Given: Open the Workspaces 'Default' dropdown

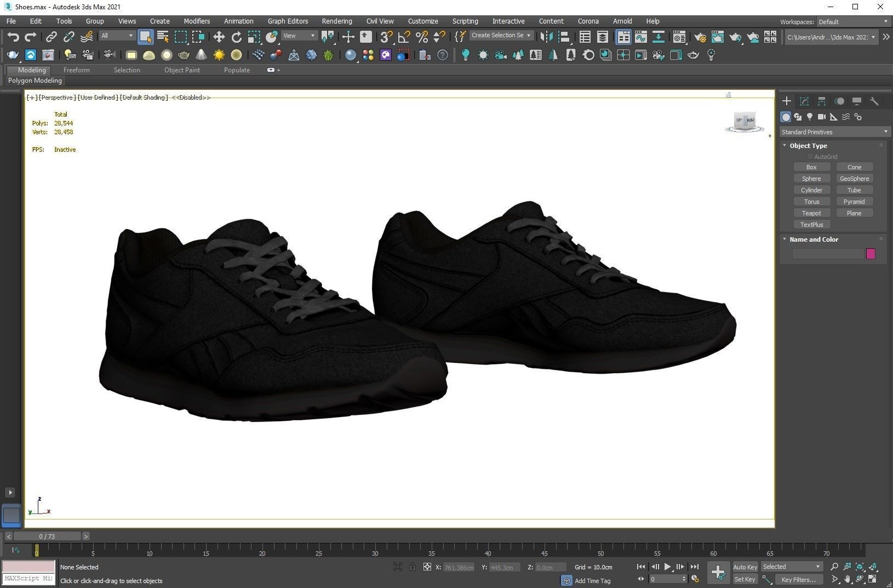Looking at the screenshot, I should tap(853, 22).
